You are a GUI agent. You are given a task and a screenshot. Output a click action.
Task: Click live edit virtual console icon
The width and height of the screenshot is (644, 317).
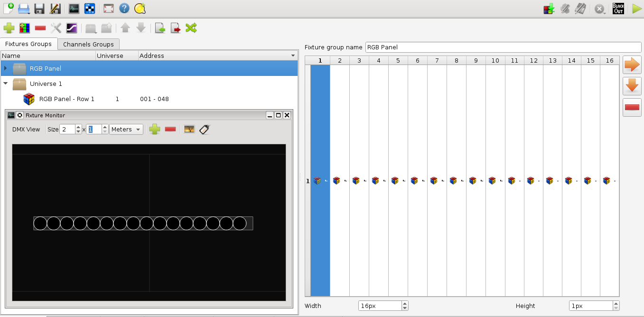(580, 9)
